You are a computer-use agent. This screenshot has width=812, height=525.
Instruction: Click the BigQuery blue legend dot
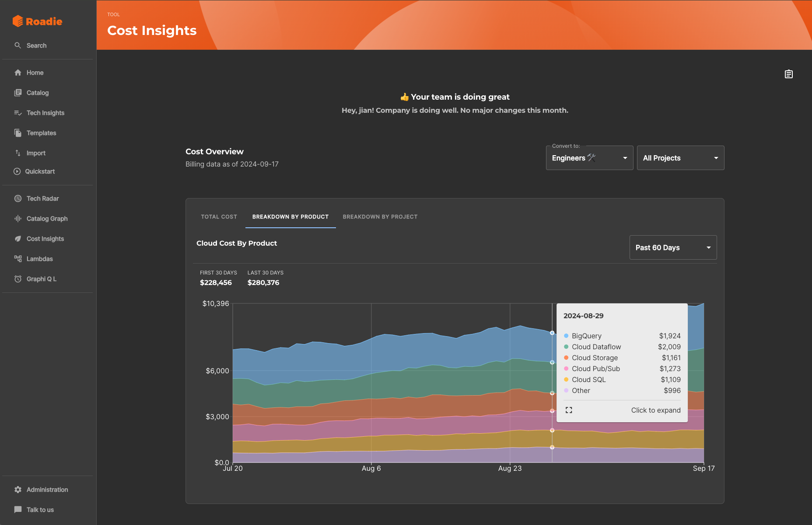coord(566,336)
